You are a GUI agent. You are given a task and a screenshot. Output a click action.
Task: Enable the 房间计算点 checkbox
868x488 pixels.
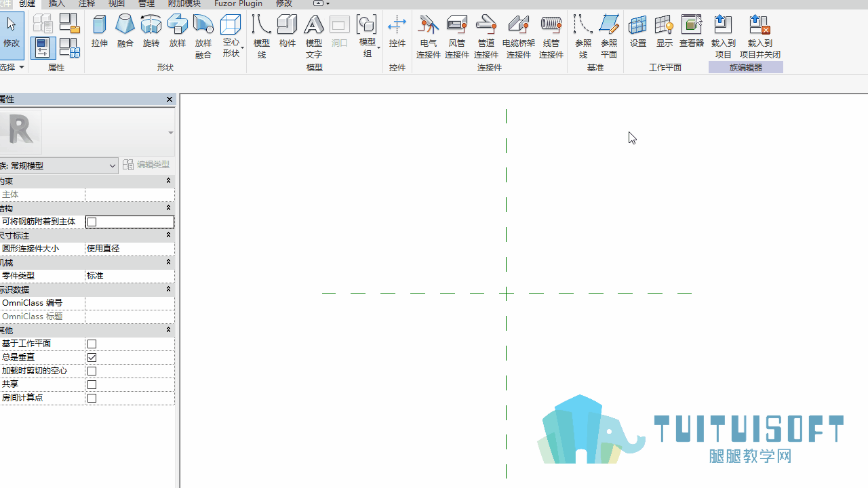click(92, 398)
